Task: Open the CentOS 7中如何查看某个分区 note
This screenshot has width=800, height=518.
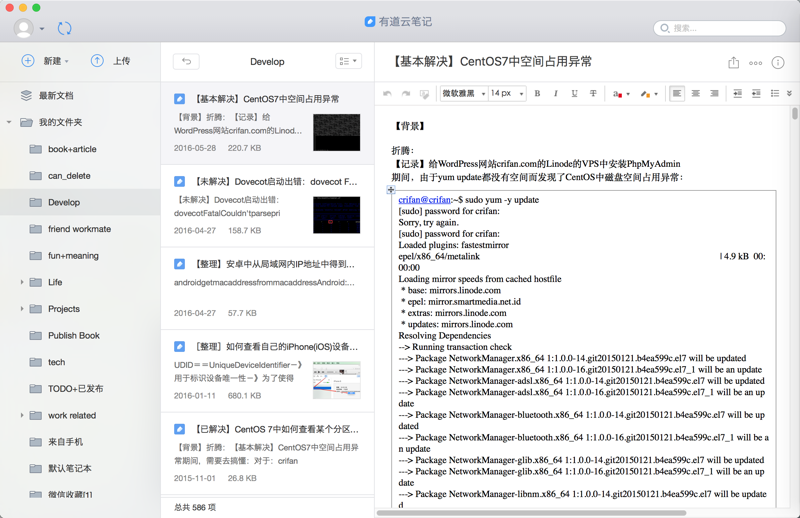Action: [x=267, y=454]
